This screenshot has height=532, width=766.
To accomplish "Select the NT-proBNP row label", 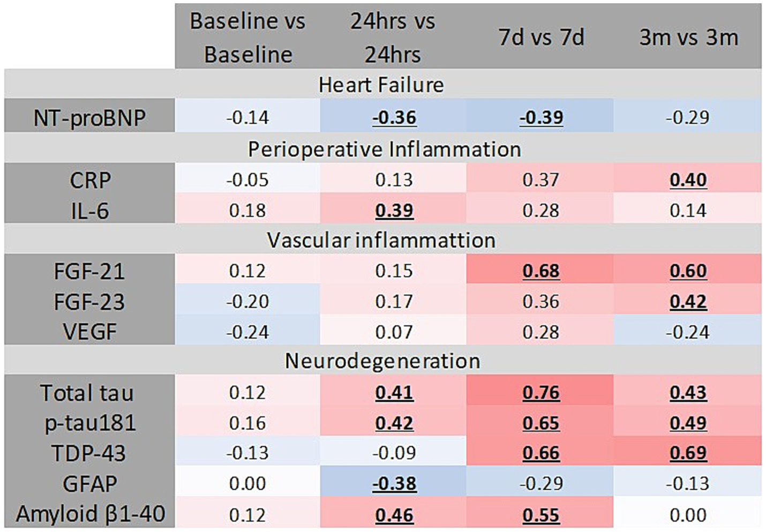I will [x=89, y=118].
